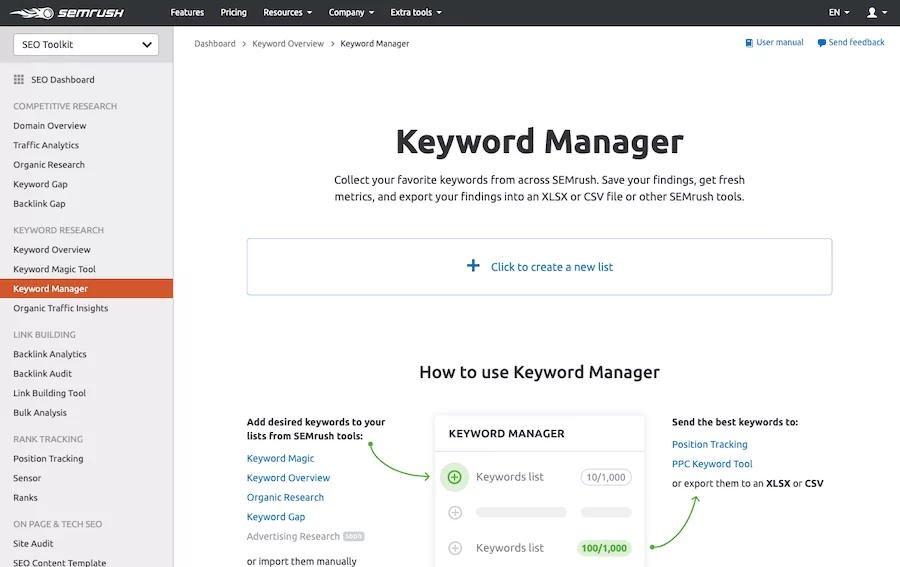Follow the PPC Keyword Tool link

[712, 464]
